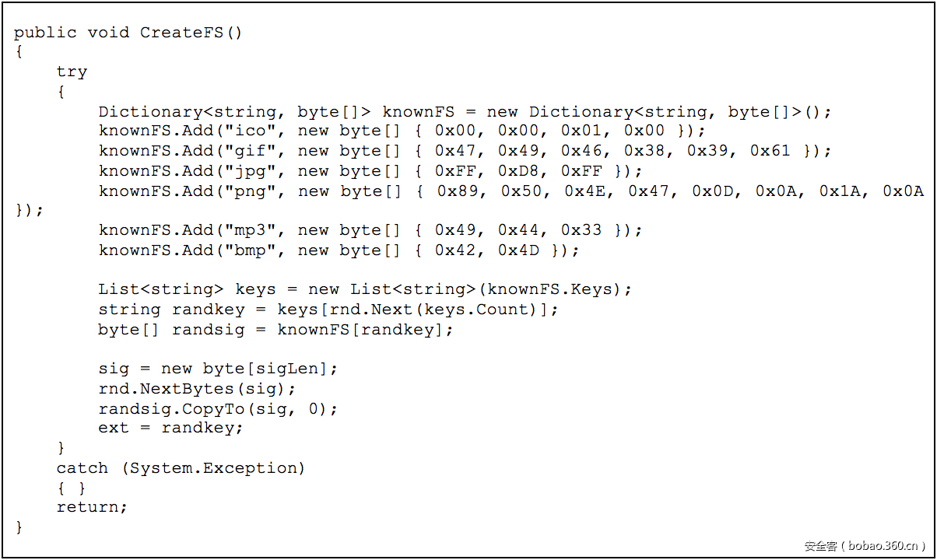Click the return statement
The width and height of the screenshot is (937, 560).
pyautogui.click(x=88, y=507)
